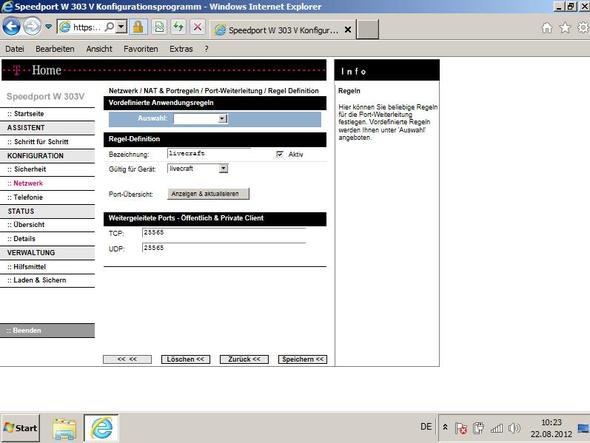Click the compatibility view page icon
The height and width of the screenshot is (443, 590).
tap(160, 27)
